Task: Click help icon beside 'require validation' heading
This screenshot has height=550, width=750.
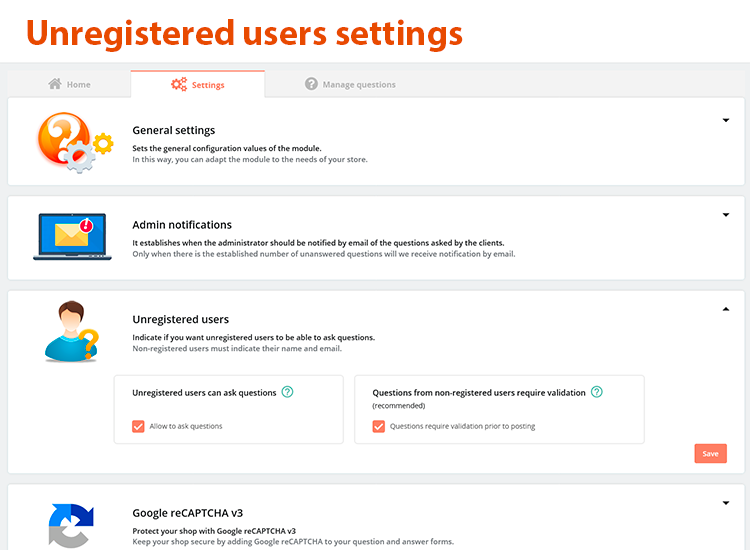Action: tap(597, 392)
